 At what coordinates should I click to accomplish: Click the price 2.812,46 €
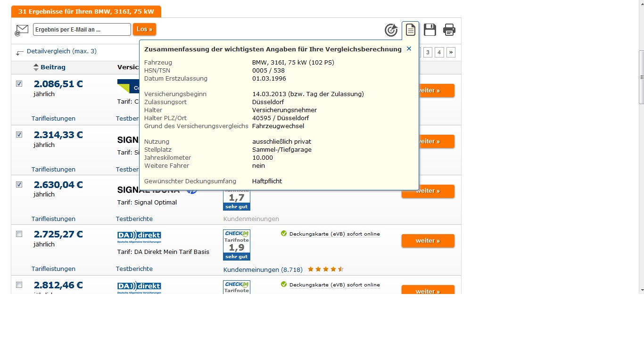click(x=58, y=285)
